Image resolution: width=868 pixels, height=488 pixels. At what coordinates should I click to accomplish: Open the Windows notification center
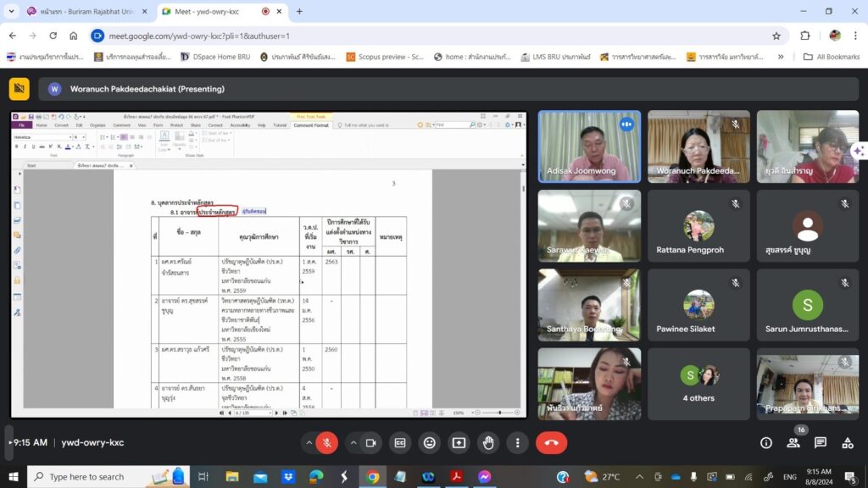(851, 476)
